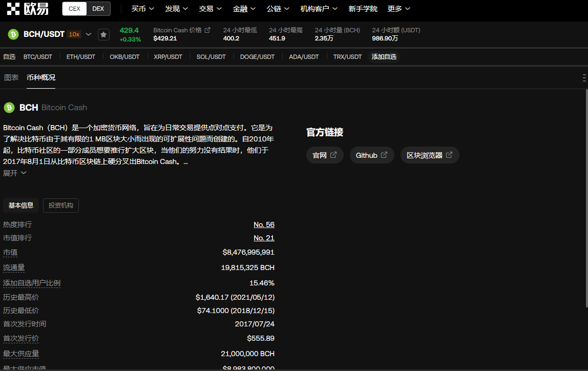Switch to DEX mode
The height and width of the screenshot is (371, 588).
[98, 9]
